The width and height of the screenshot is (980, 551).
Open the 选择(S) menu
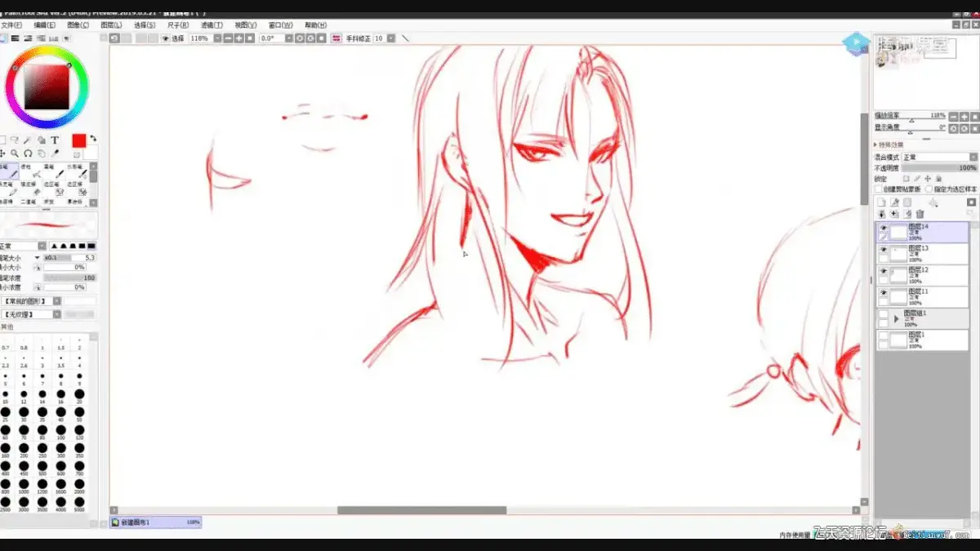click(145, 25)
